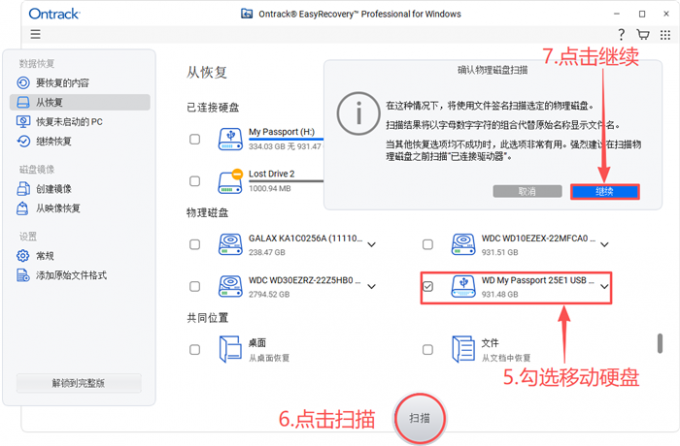Expand the WDC WD10EZEX disk chevron

tap(605, 245)
